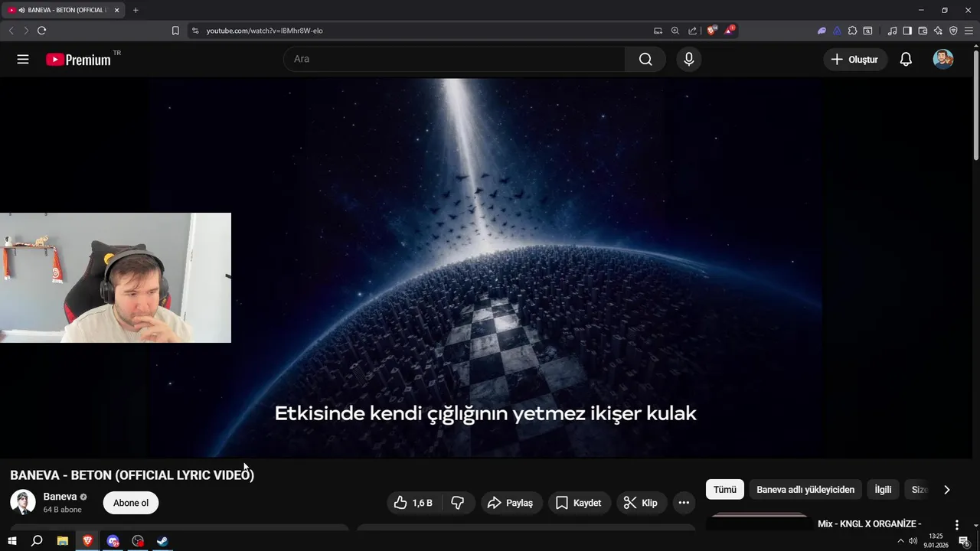The image size is (980, 551).
Task: Share this page from address bar
Action: pos(693,31)
